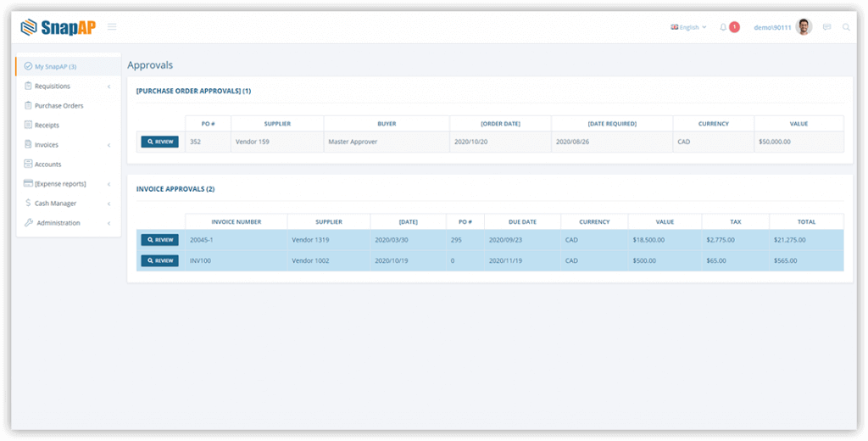Open the Expense reports menu entry
Viewport: 868px width, 441px height.
[x=68, y=183]
